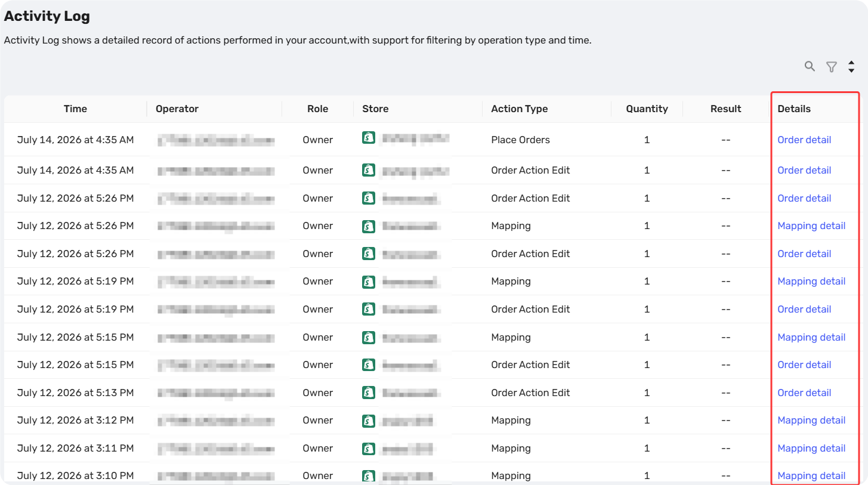Click the Result column header
The height and width of the screenshot is (485, 868).
click(725, 109)
